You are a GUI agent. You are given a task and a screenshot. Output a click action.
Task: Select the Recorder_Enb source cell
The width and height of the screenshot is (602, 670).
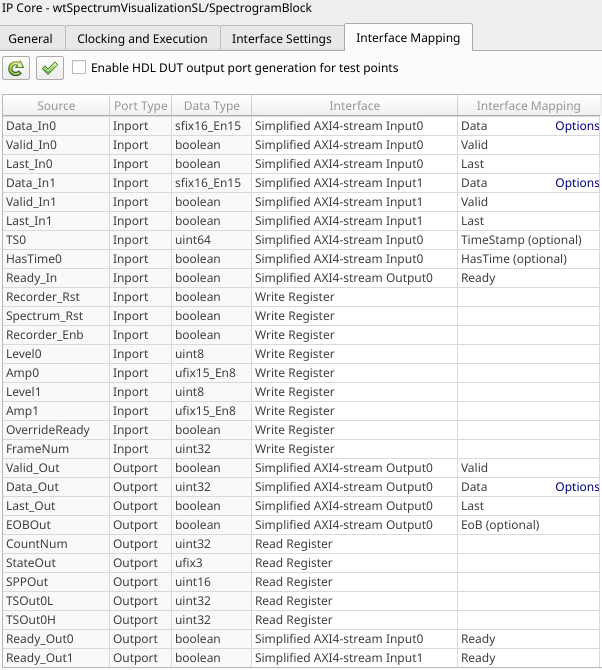[x=56, y=335]
